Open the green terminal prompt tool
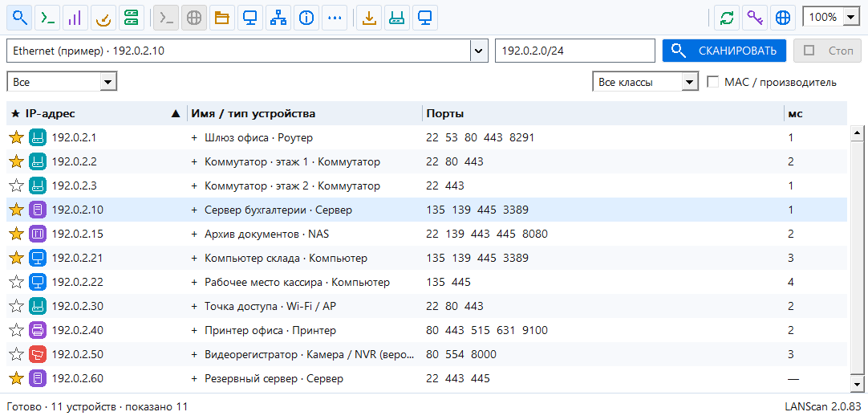868x420 pixels. pos(47,18)
